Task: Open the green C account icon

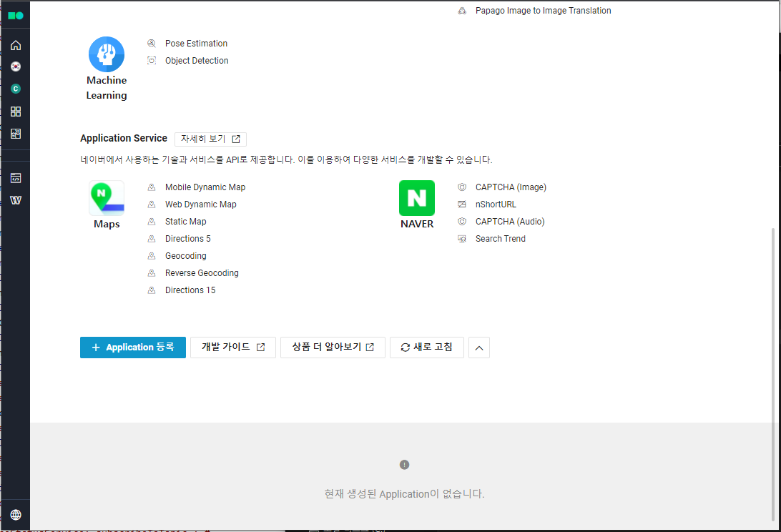Action: 16,89
